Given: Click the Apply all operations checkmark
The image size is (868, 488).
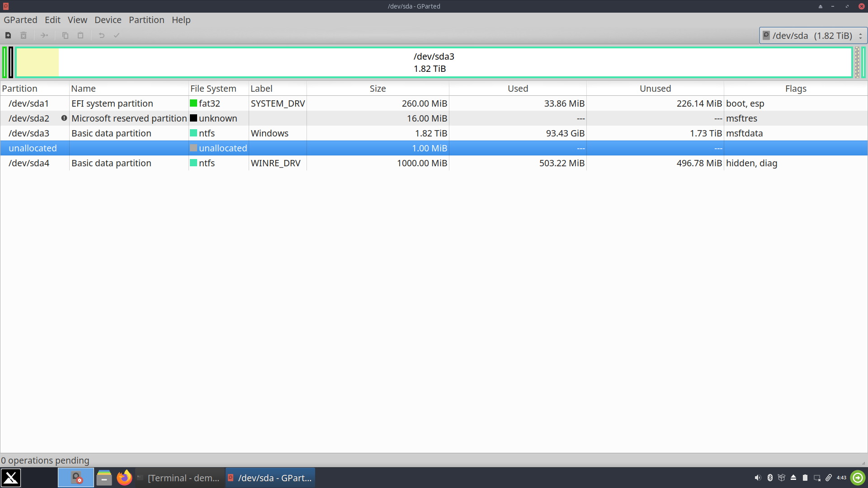Looking at the screenshot, I should point(116,35).
